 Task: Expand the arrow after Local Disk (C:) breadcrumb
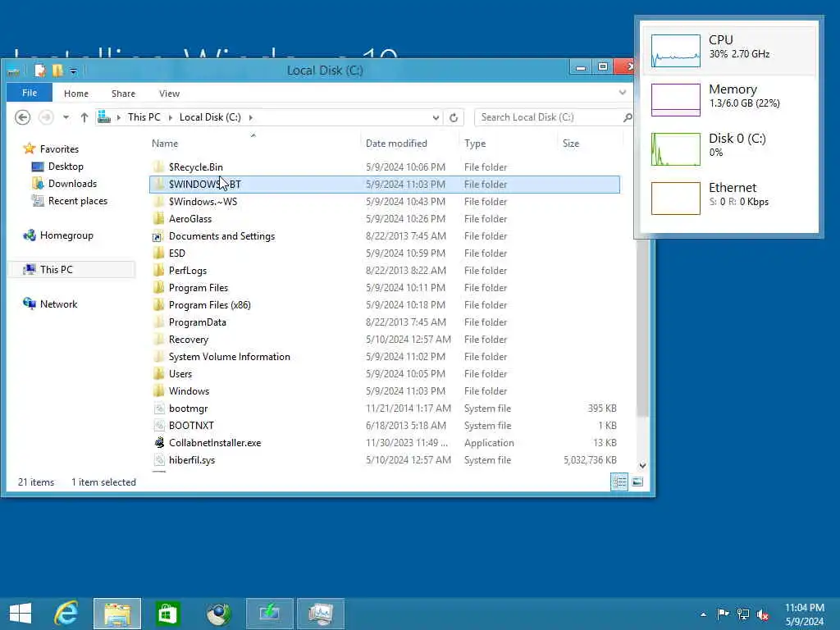(x=250, y=117)
